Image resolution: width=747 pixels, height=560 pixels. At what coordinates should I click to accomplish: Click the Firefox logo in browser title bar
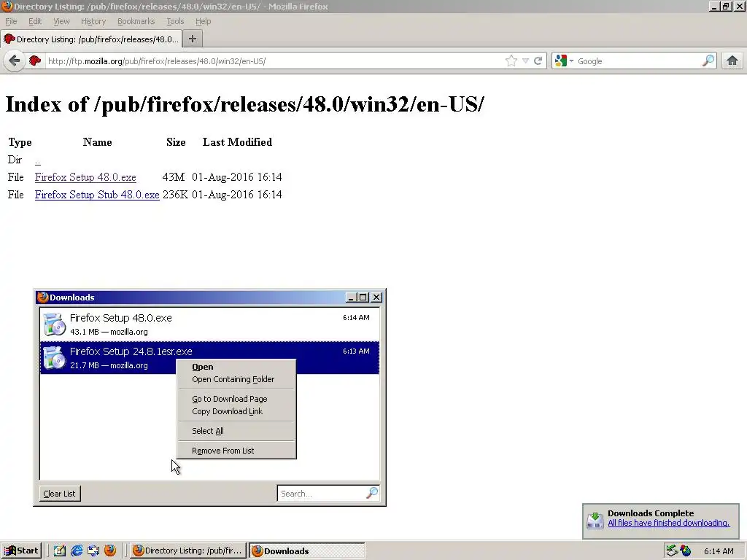coord(7,6)
